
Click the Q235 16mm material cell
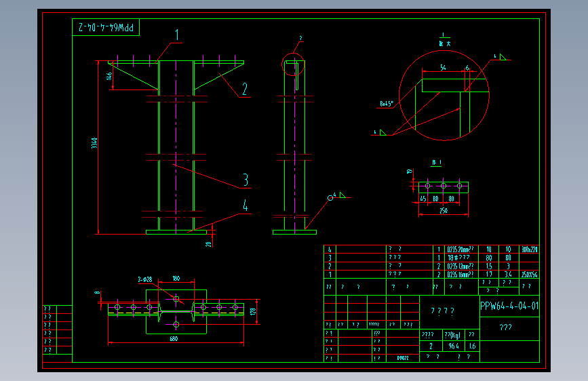(x=460, y=275)
